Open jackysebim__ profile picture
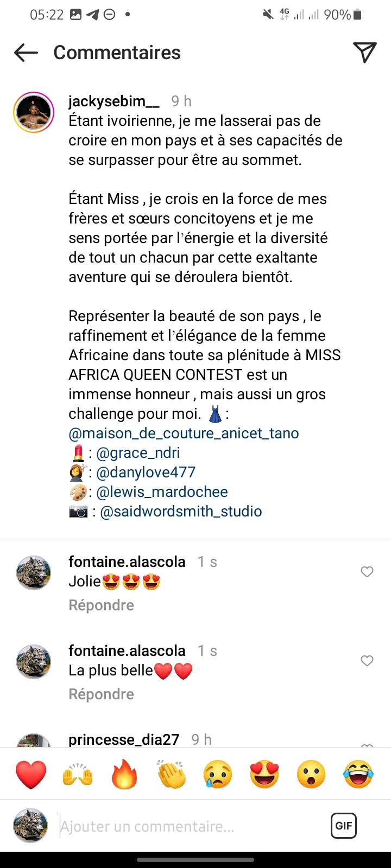The image size is (391, 868). [x=33, y=112]
